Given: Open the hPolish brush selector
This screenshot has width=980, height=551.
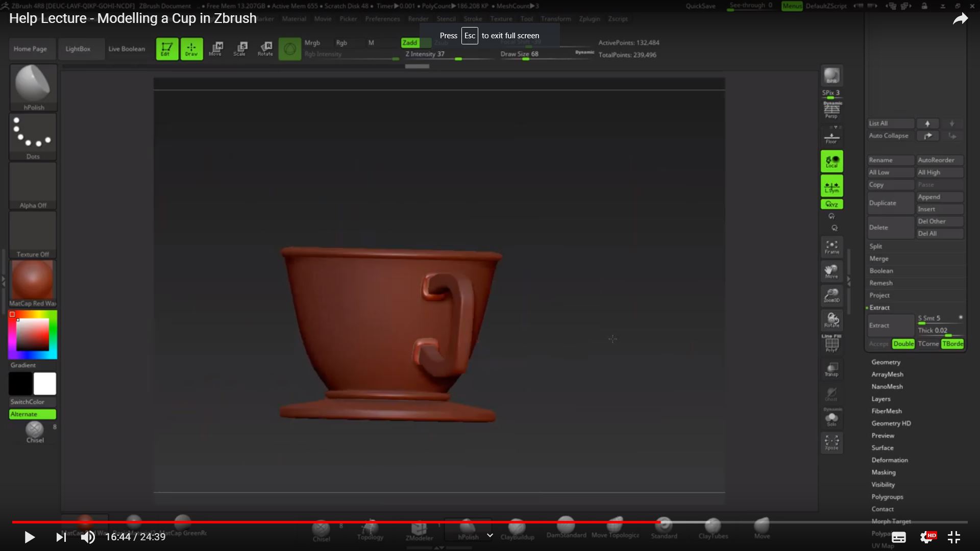Looking at the screenshot, I should click(x=33, y=87).
